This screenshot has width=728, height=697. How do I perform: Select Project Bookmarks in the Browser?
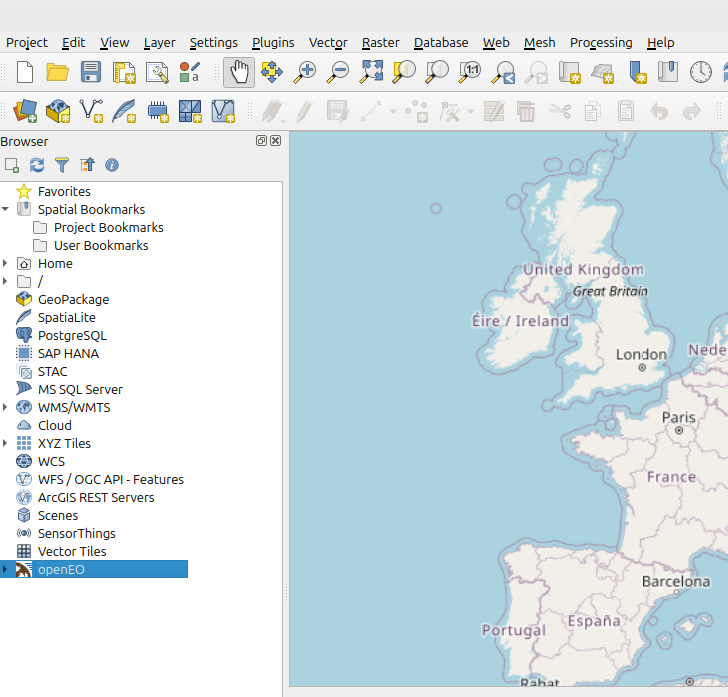(109, 228)
